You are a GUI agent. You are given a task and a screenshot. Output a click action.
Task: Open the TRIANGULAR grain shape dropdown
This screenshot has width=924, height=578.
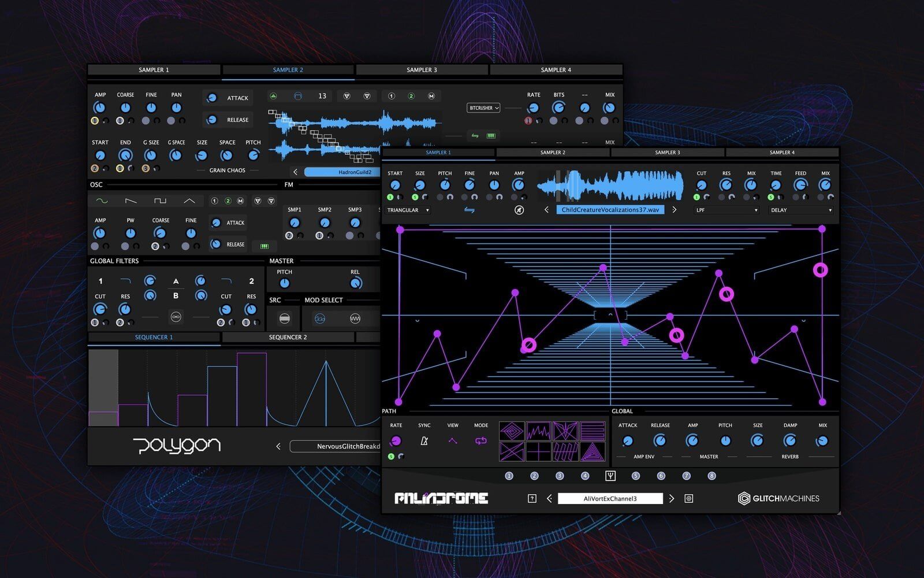[408, 210]
